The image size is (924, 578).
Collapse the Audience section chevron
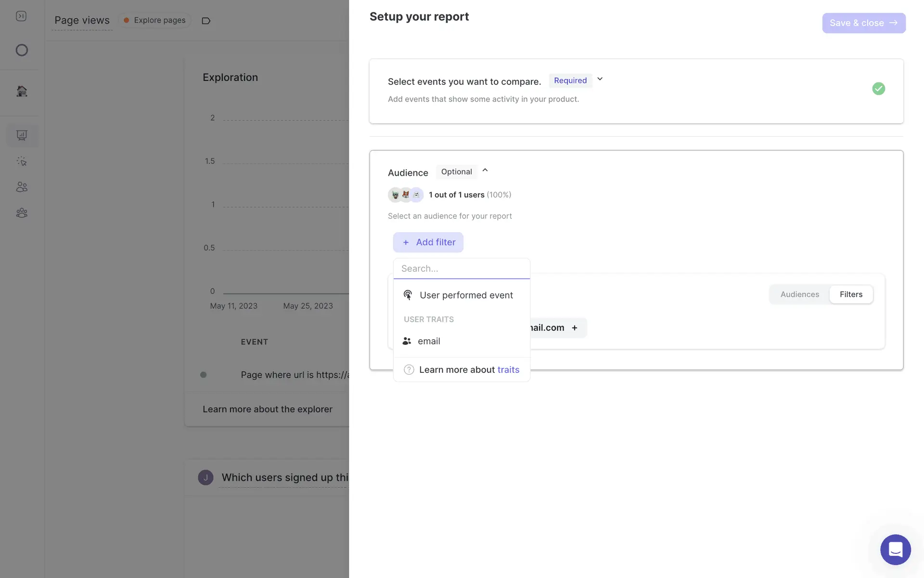tap(485, 170)
